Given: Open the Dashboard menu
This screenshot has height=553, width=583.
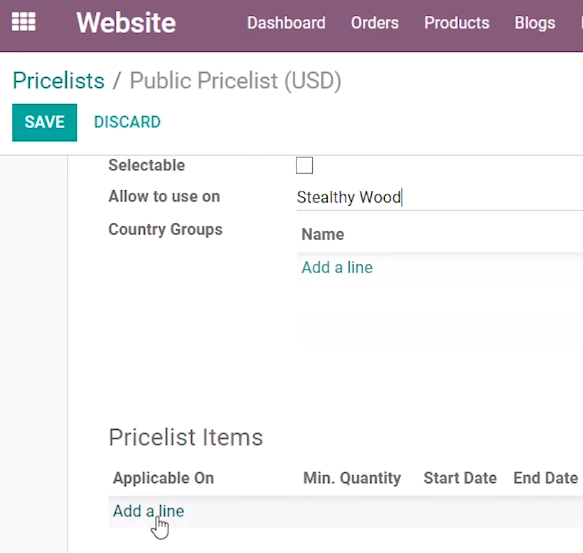Looking at the screenshot, I should click(286, 23).
